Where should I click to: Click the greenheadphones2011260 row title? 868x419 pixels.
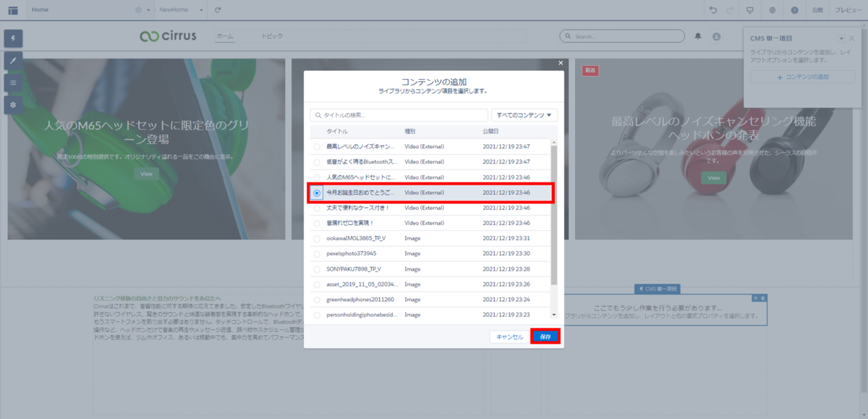(359, 300)
